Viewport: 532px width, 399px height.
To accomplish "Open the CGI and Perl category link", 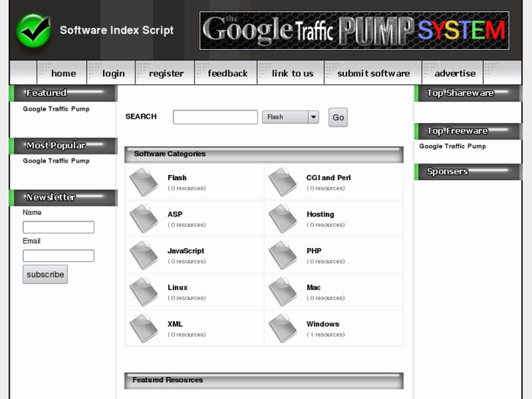I will point(329,178).
